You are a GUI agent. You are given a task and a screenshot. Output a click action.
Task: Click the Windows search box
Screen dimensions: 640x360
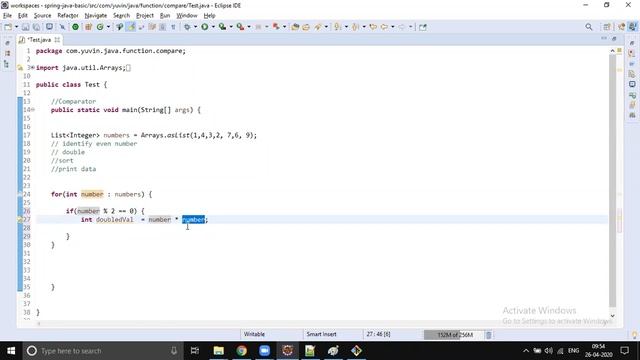[101, 351]
